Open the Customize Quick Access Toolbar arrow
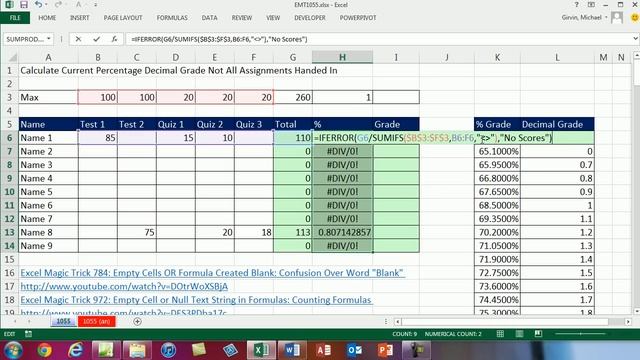The image size is (640, 360). tap(96, 5)
